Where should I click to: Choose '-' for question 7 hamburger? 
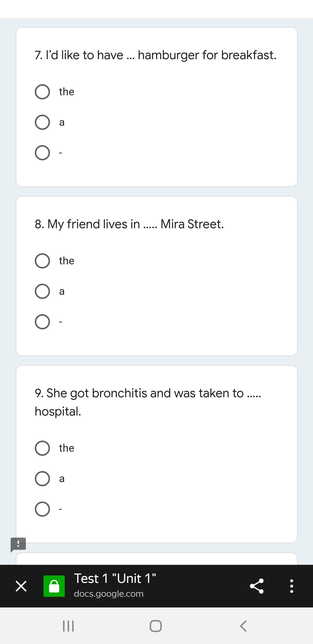pyautogui.click(x=42, y=153)
